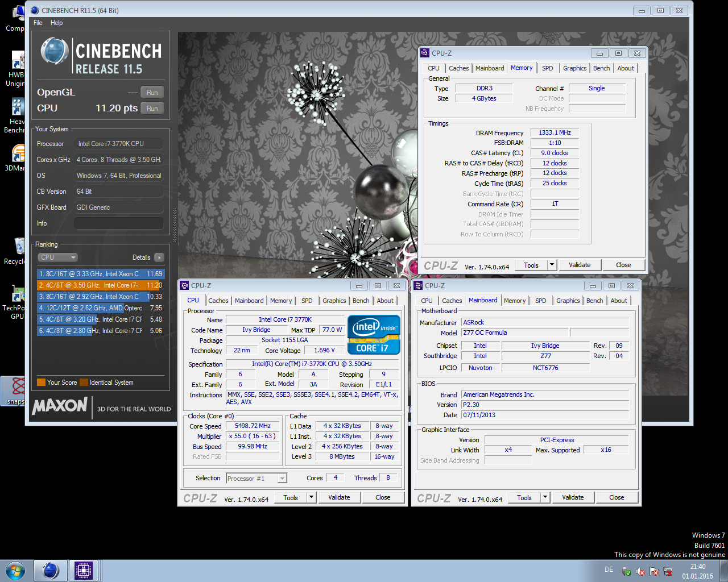Click Tools button in Mainboard CPU-Z window

(524, 497)
